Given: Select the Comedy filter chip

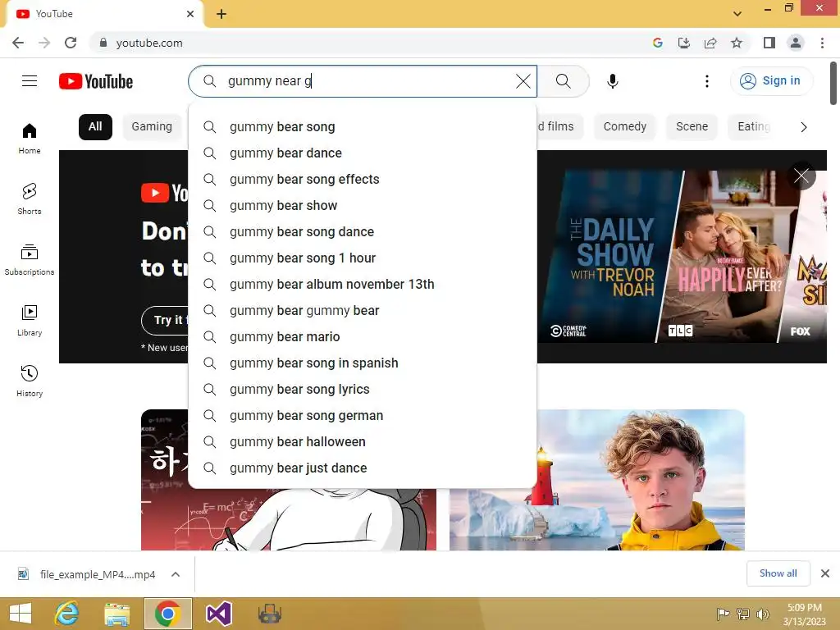Looking at the screenshot, I should pos(624,127).
